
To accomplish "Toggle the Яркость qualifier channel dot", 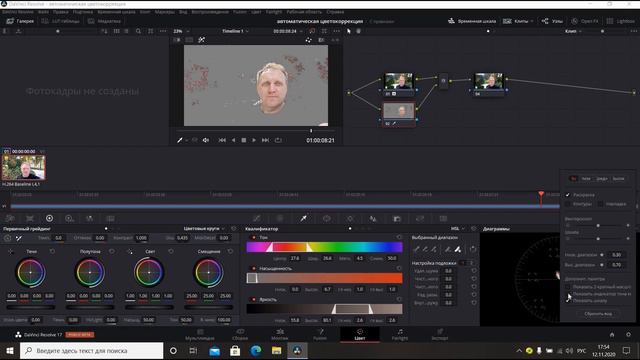I will click(x=253, y=300).
